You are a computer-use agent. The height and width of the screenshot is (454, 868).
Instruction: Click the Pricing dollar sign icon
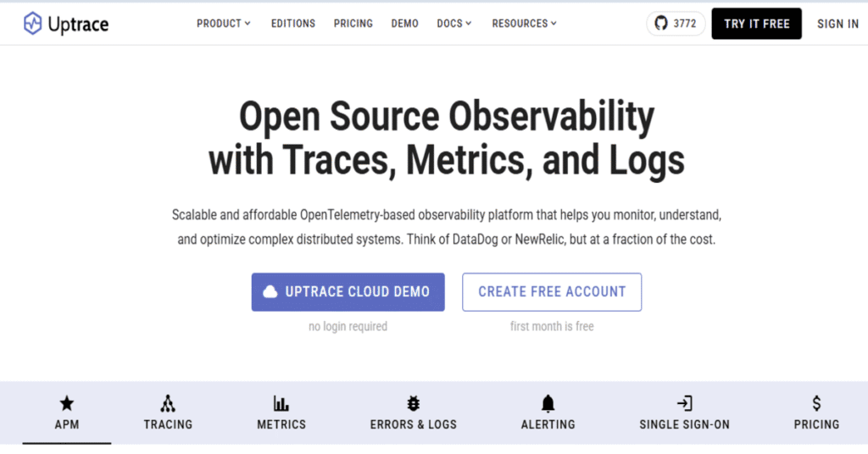coord(816,403)
